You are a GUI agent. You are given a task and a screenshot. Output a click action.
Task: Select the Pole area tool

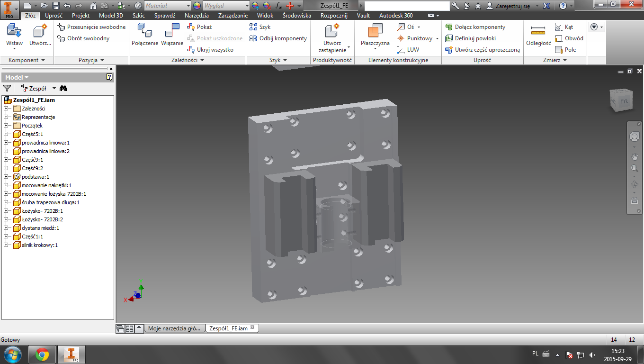[x=565, y=50]
